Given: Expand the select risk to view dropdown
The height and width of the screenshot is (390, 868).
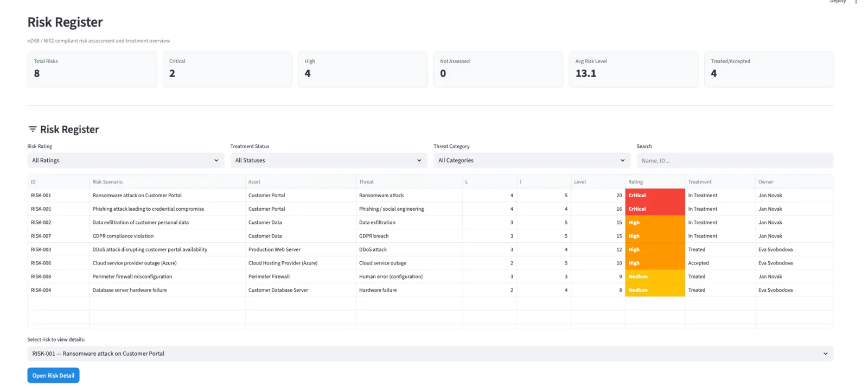Looking at the screenshot, I should coord(430,354).
